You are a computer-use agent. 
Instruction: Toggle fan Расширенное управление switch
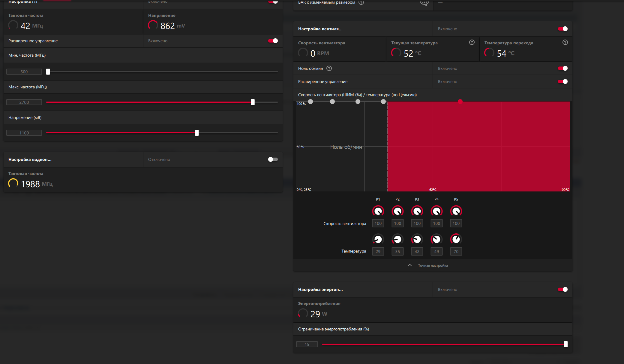(x=562, y=81)
